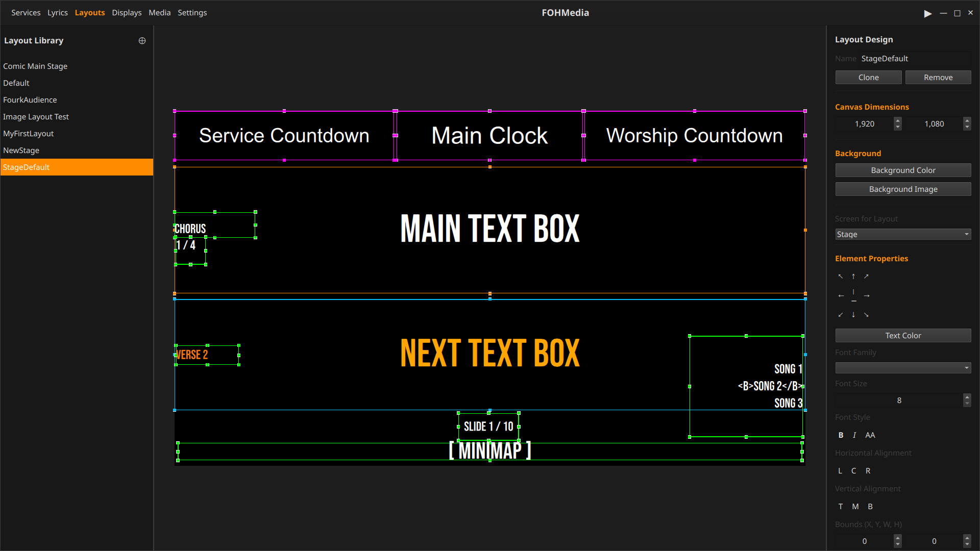Open the Media menu
Viewport: 980px width, 551px height.
[160, 13]
